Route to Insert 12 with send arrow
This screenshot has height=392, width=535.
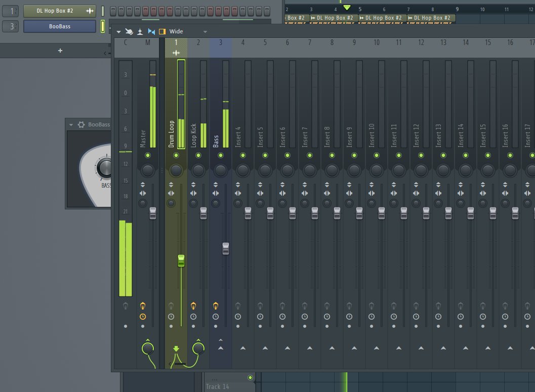coord(421,348)
